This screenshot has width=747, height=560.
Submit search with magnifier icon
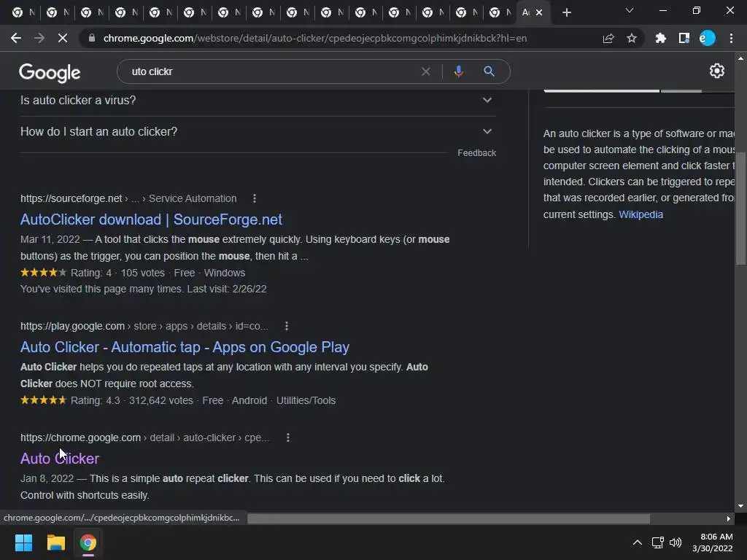[489, 71]
